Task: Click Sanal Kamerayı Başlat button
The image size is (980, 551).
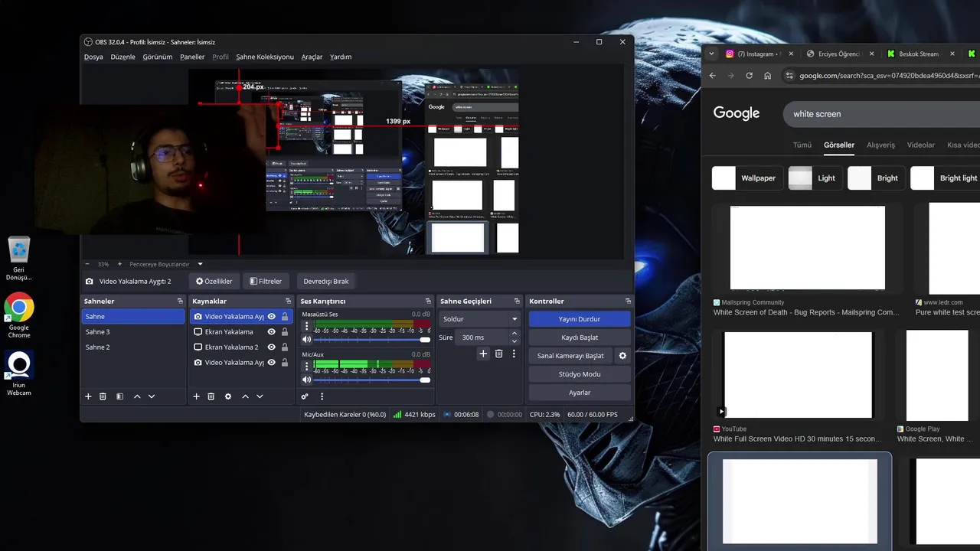Action: (570, 356)
